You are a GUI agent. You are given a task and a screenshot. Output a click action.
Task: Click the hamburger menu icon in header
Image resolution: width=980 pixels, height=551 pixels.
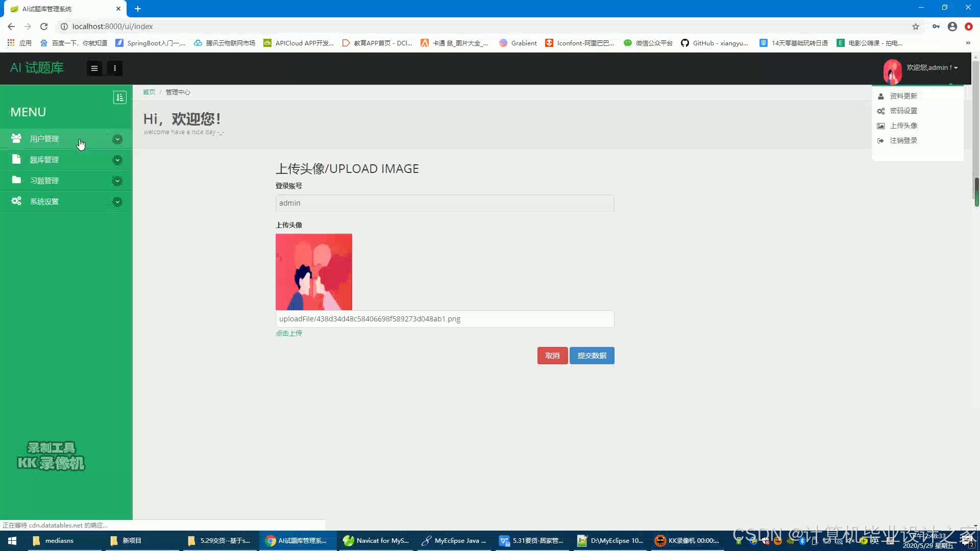[x=94, y=68]
